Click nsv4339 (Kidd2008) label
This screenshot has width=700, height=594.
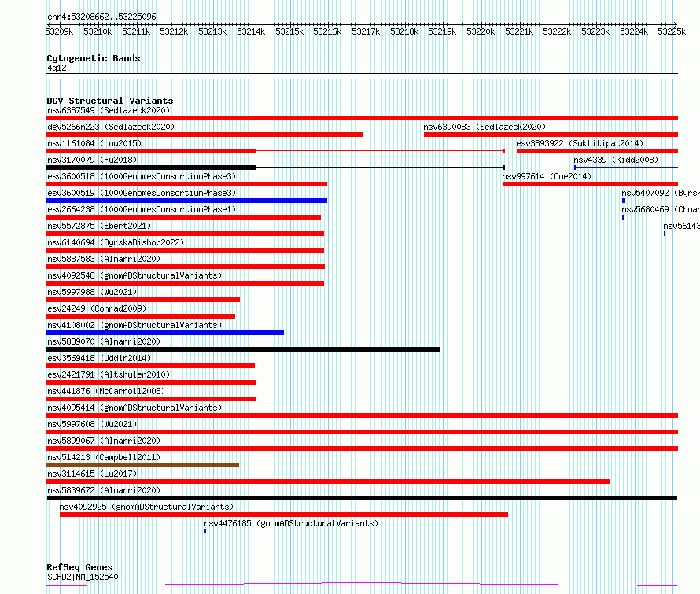click(616, 160)
